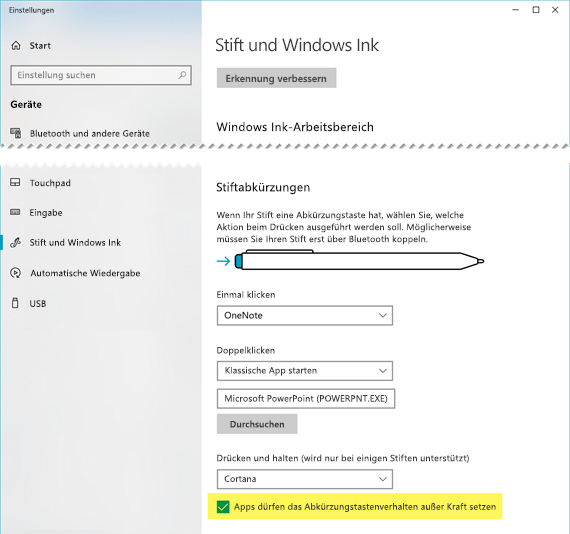Open the Einmal klicken OneNote dropdown
Viewport: 570px width, 534px height.
[x=305, y=316]
